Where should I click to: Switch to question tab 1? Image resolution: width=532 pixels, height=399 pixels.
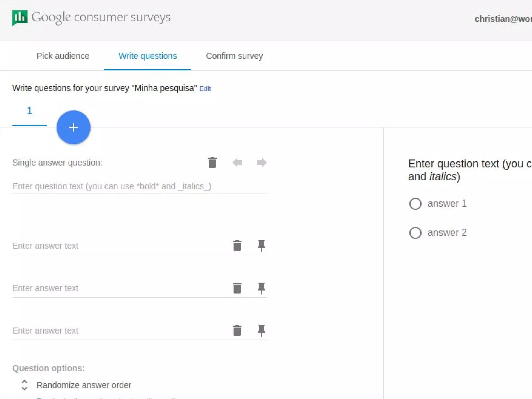(x=30, y=111)
